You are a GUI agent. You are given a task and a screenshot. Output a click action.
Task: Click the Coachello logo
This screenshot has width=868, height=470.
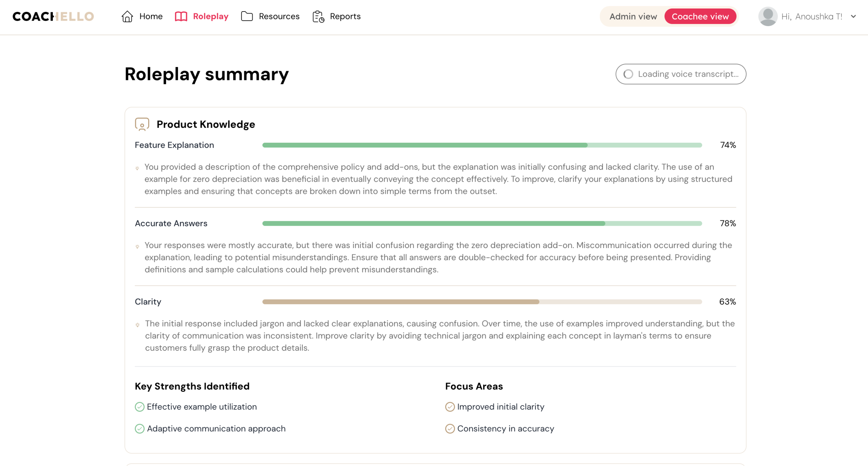[53, 16]
